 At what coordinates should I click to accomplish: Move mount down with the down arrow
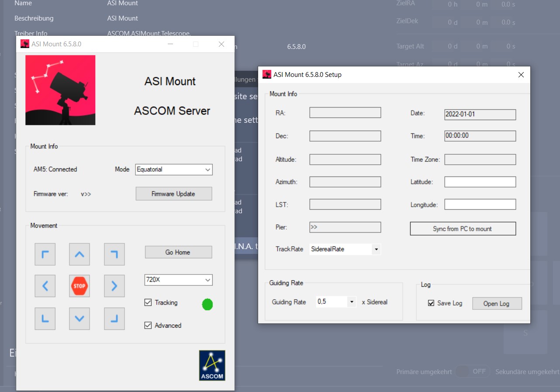[x=80, y=319]
